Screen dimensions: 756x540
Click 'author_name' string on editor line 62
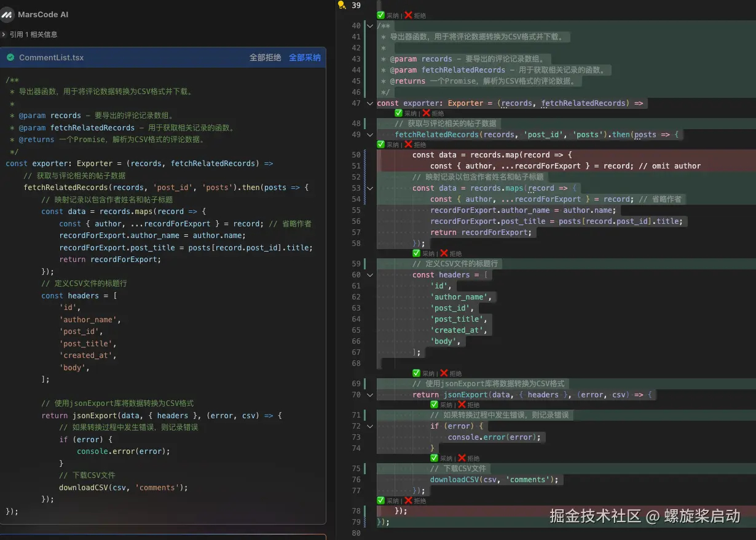pyautogui.click(x=461, y=297)
